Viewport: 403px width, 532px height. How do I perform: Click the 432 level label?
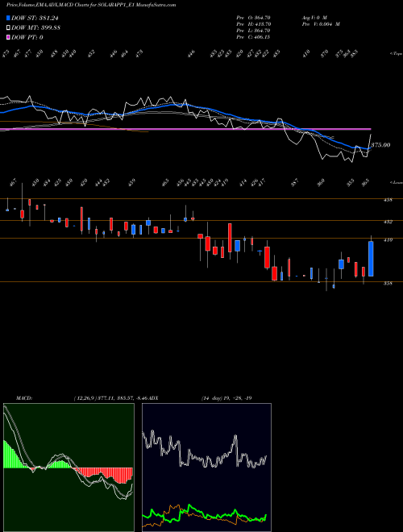point(388,222)
